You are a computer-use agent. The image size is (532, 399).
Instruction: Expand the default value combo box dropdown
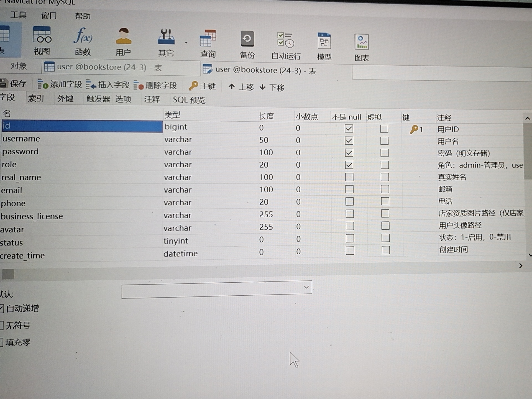click(x=306, y=287)
